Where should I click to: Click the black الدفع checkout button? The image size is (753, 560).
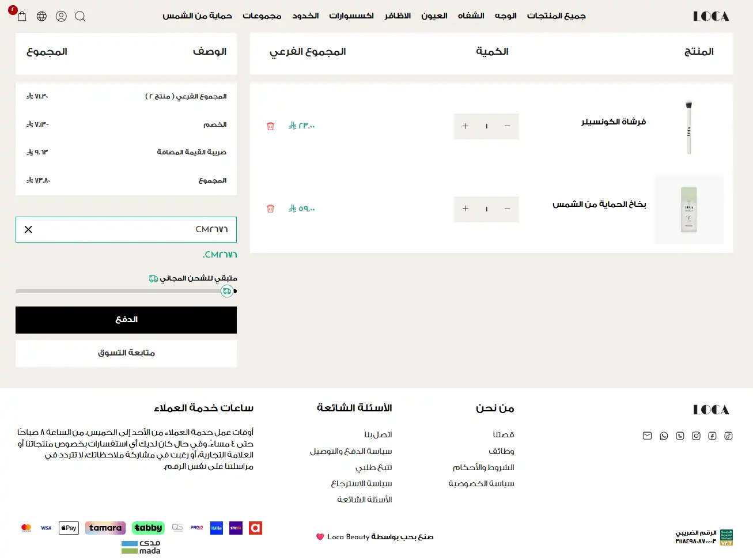[x=126, y=320]
